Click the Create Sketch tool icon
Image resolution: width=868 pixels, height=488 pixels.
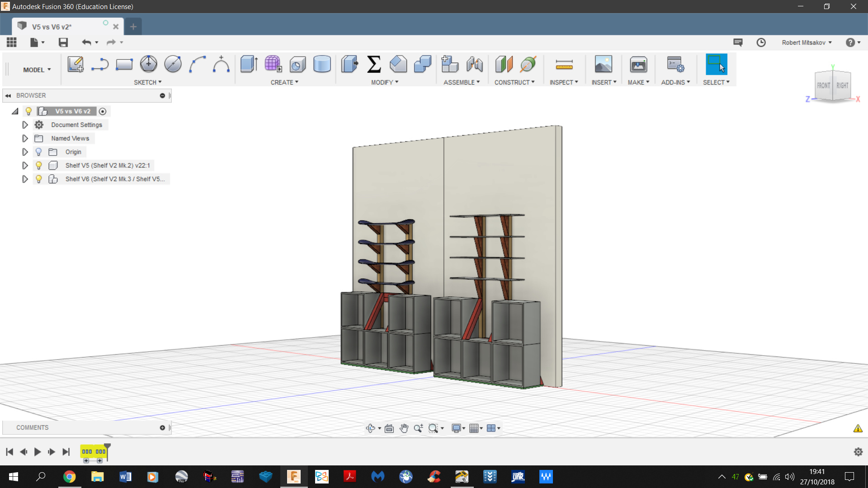tap(75, 64)
